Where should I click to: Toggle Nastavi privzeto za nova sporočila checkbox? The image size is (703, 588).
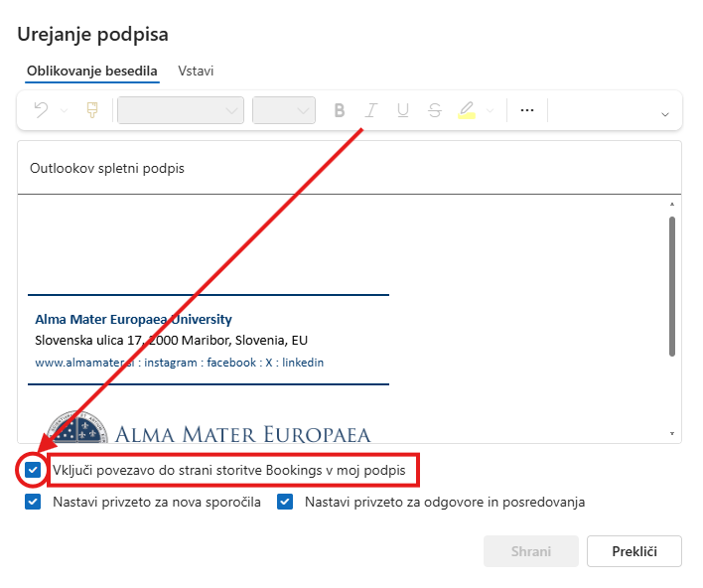coord(33,502)
